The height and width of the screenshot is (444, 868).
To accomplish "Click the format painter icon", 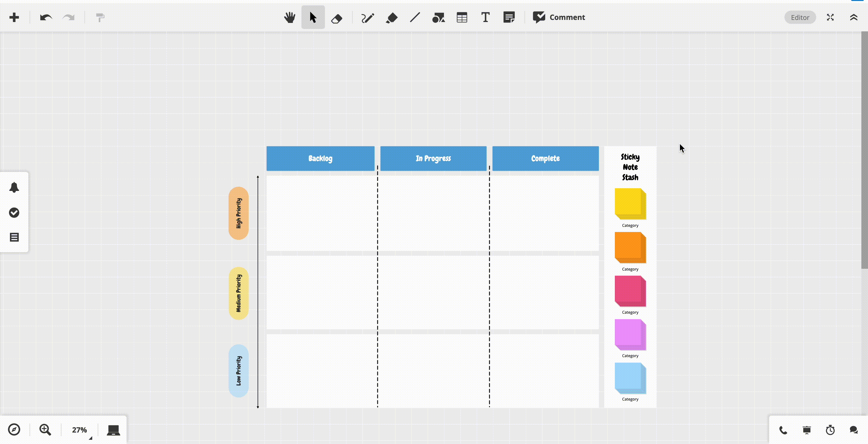I will [x=100, y=17].
